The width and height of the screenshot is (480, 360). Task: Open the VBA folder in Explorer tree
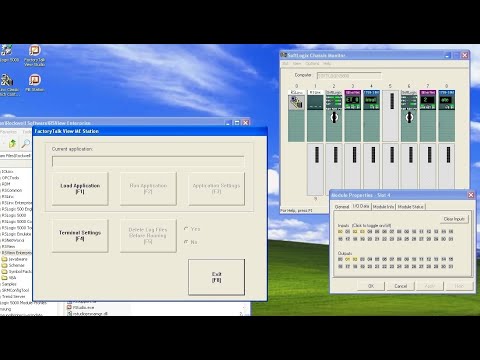pos(9,278)
